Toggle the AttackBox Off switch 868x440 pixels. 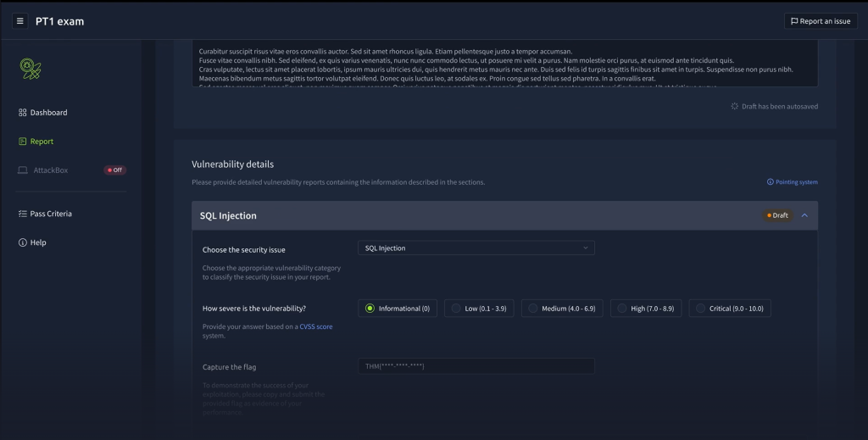(114, 170)
